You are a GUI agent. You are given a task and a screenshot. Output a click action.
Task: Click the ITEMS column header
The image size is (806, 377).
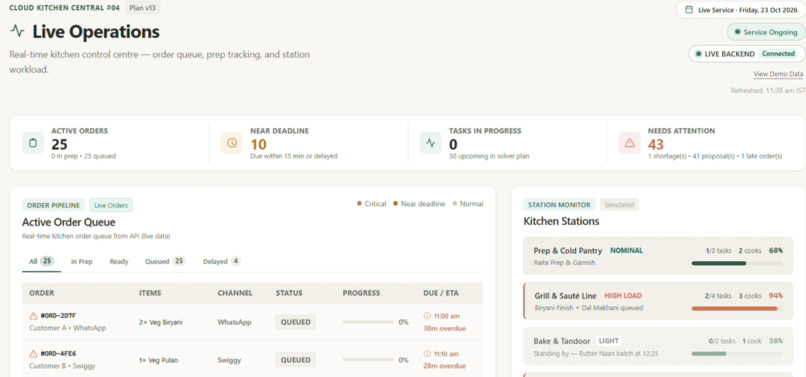point(150,293)
